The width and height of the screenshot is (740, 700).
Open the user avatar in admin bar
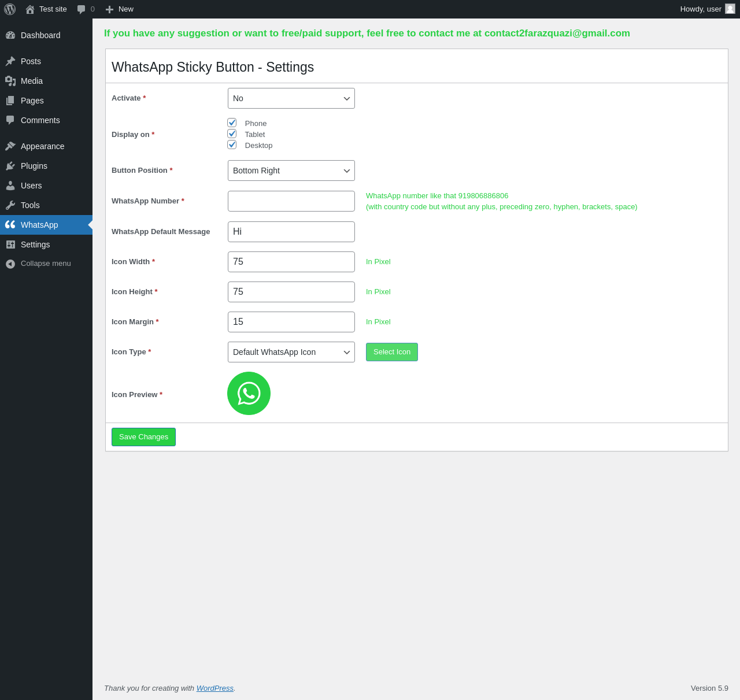[730, 9]
